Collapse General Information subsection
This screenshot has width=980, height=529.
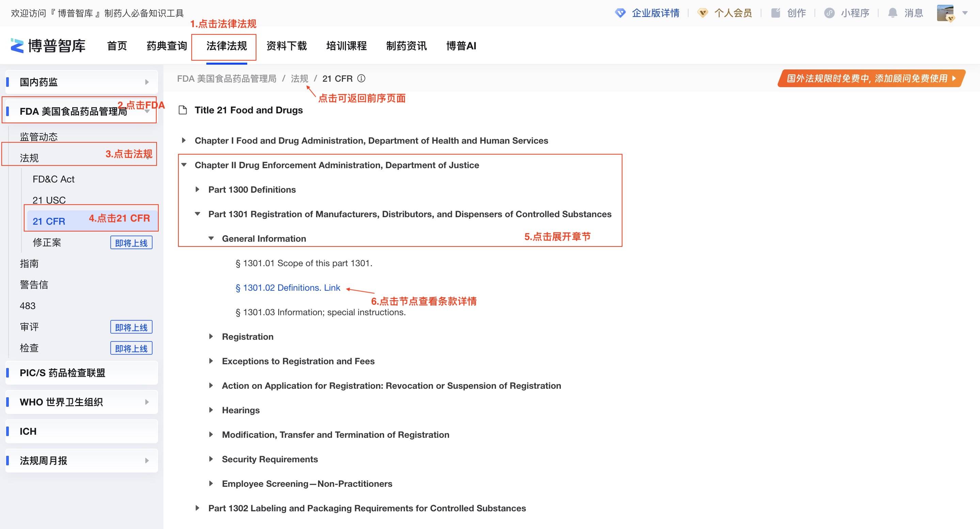(x=211, y=238)
